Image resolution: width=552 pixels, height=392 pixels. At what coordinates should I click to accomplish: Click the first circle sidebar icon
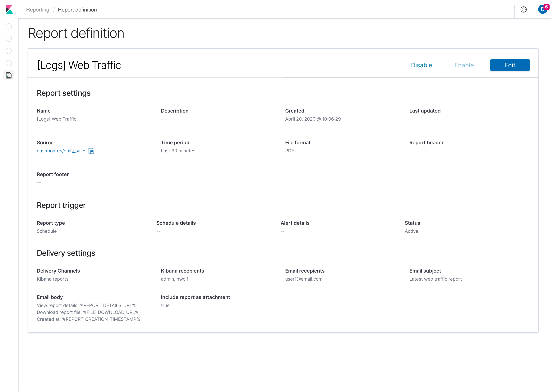point(9,26)
